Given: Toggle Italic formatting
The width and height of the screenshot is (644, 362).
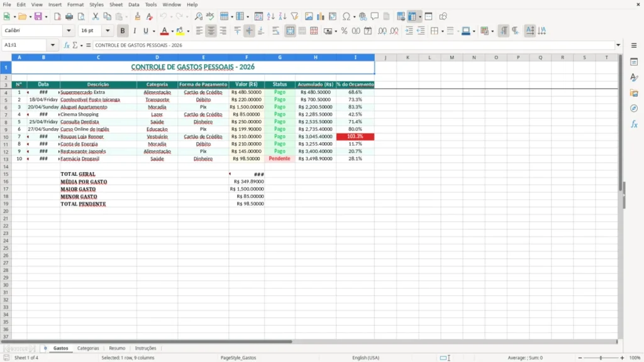Looking at the screenshot, I should pos(135,31).
